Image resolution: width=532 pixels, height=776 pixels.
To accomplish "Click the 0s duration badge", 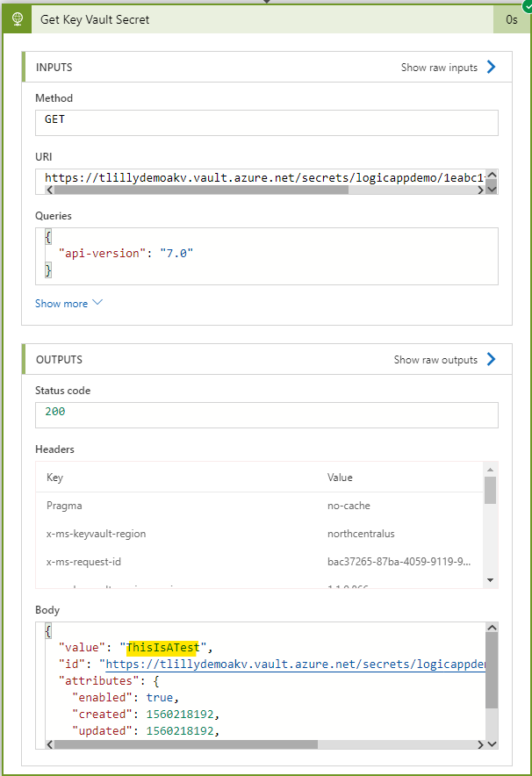I will click(x=511, y=20).
